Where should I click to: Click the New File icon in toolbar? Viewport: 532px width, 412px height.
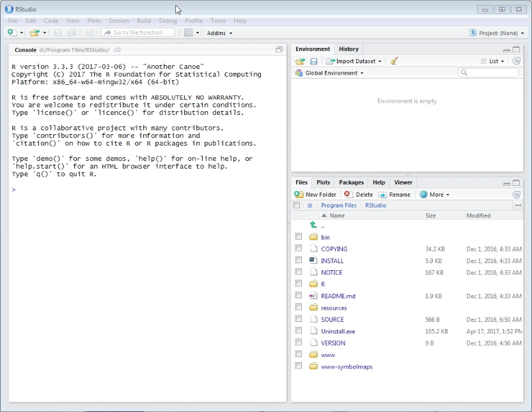coord(12,33)
